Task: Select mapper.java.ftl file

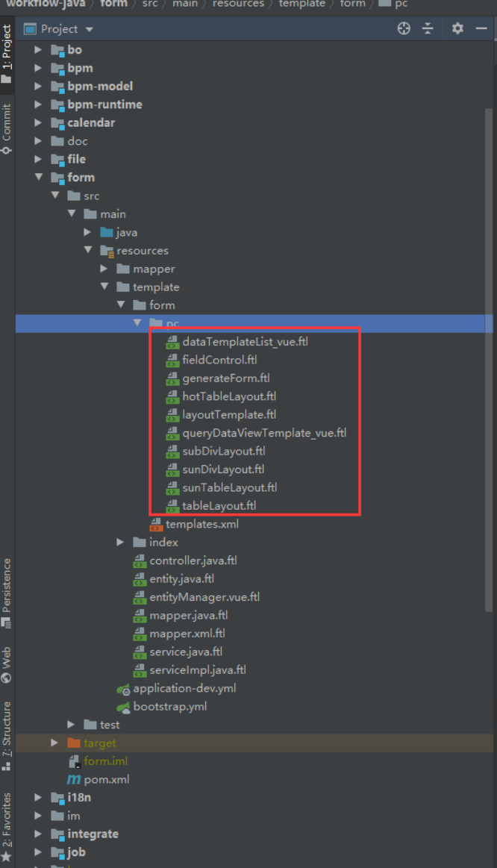Action: [189, 616]
